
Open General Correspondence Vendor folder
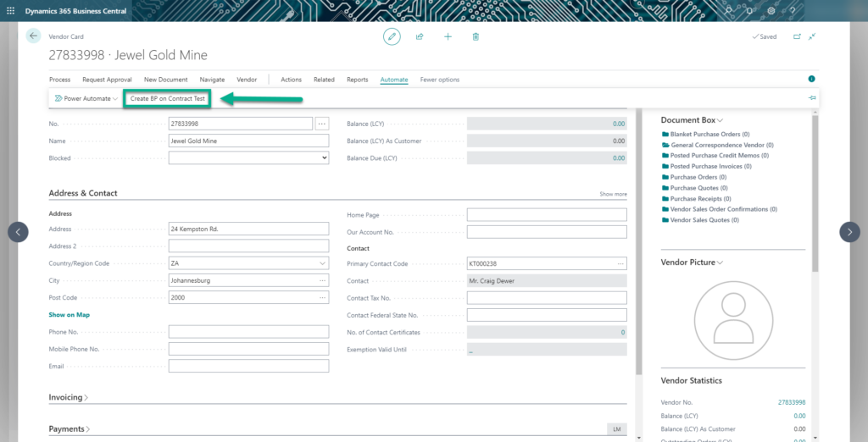pos(718,145)
